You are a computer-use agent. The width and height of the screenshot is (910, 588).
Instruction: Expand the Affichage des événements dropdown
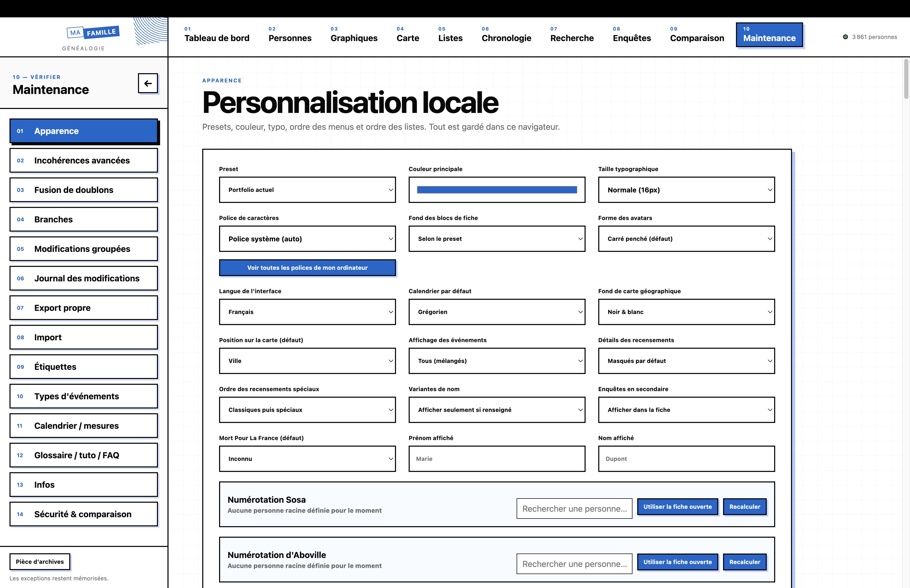pyautogui.click(x=497, y=361)
